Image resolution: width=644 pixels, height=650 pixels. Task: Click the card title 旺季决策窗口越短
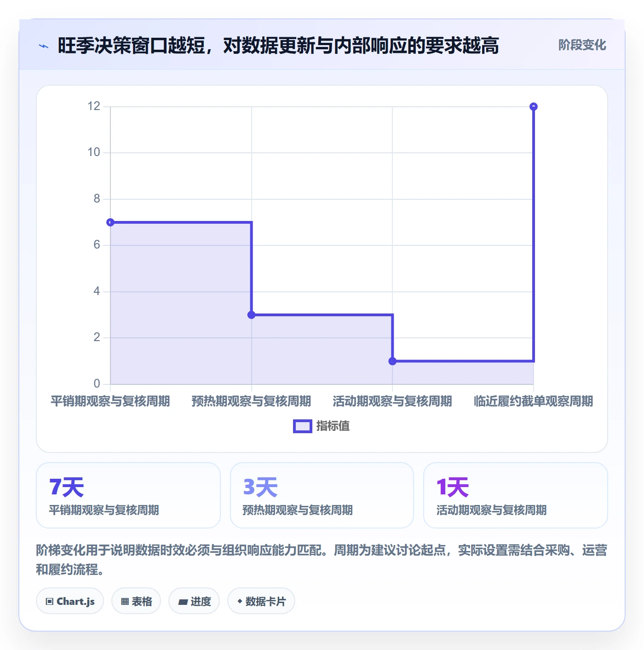click(x=131, y=46)
